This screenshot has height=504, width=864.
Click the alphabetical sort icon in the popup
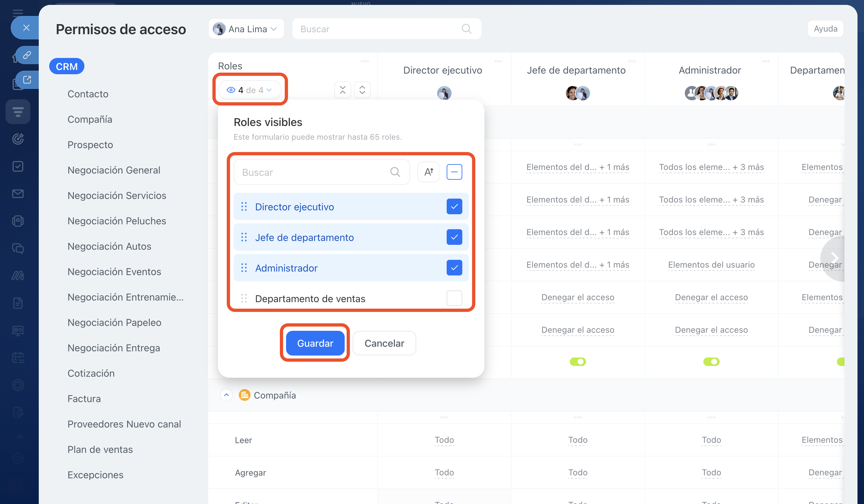(428, 172)
